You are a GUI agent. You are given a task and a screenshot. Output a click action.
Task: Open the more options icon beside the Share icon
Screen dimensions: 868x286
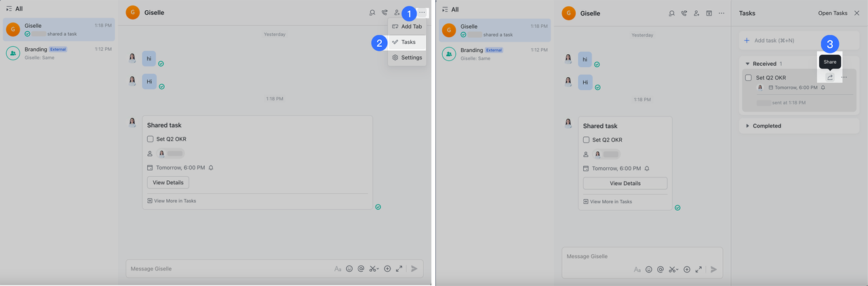pos(844,77)
